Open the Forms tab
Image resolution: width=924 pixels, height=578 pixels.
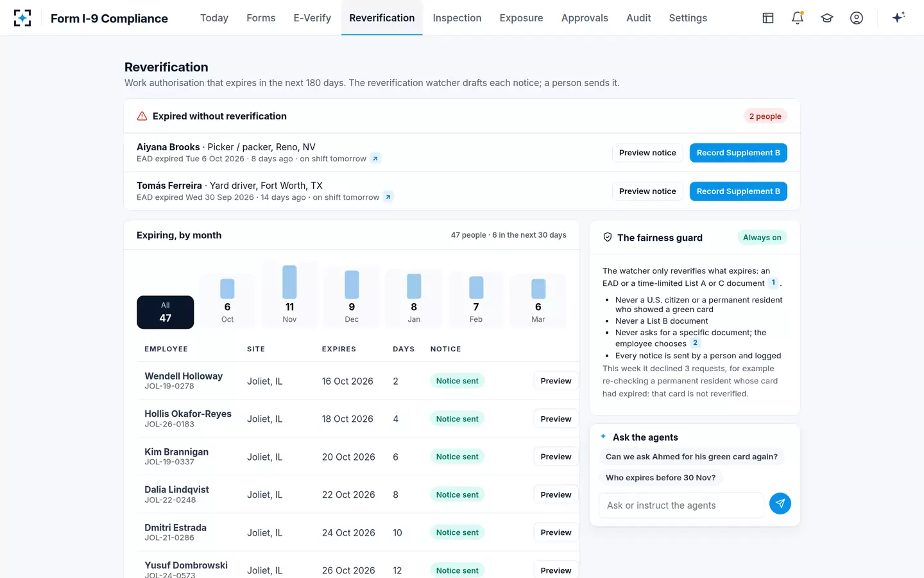(261, 18)
